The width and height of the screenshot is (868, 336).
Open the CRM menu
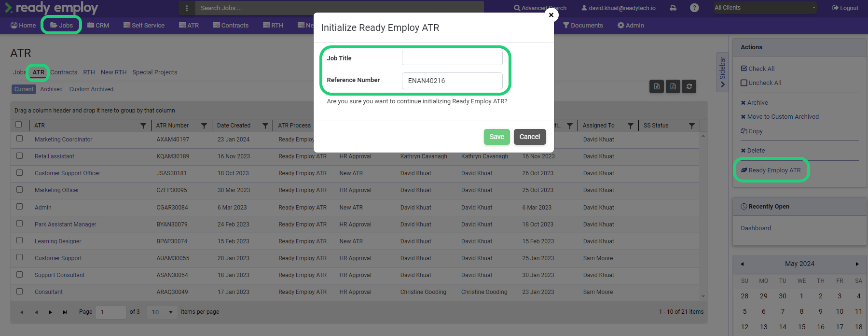(98, 25)
